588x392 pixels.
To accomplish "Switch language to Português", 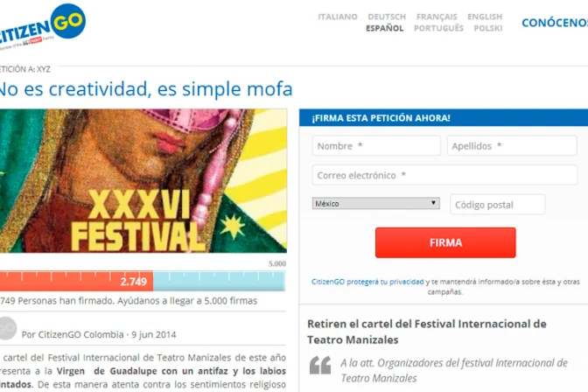I will 438,28.
